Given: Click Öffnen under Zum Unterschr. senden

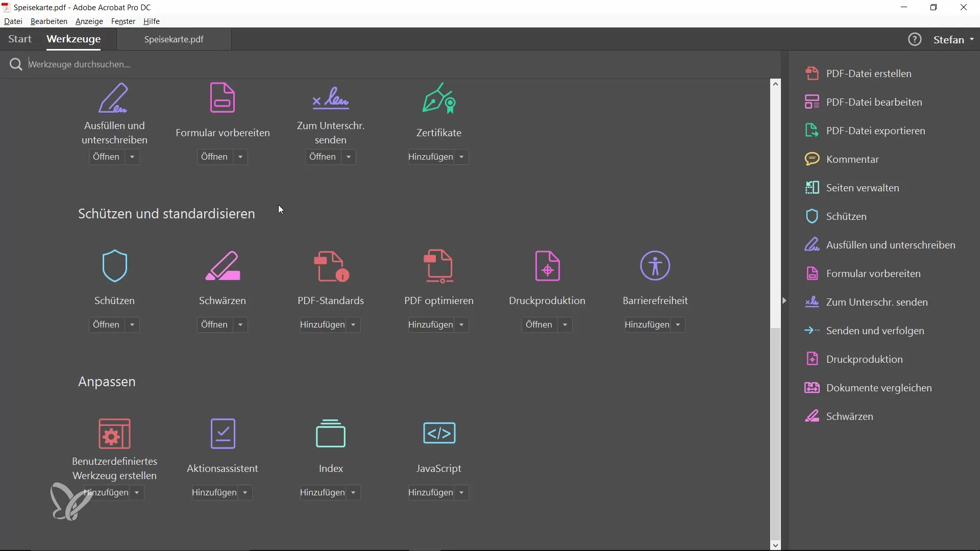Looking at the screenshot, I should point(323,157).
